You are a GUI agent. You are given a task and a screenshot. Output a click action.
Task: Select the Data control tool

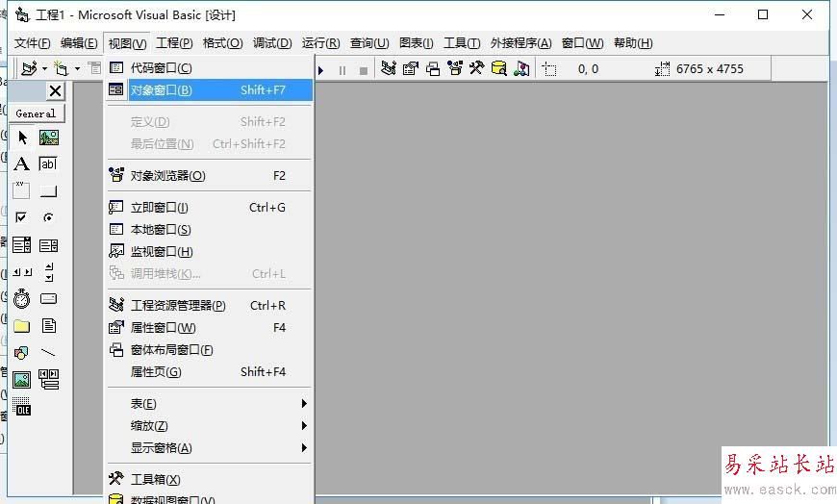click(48, 380)
